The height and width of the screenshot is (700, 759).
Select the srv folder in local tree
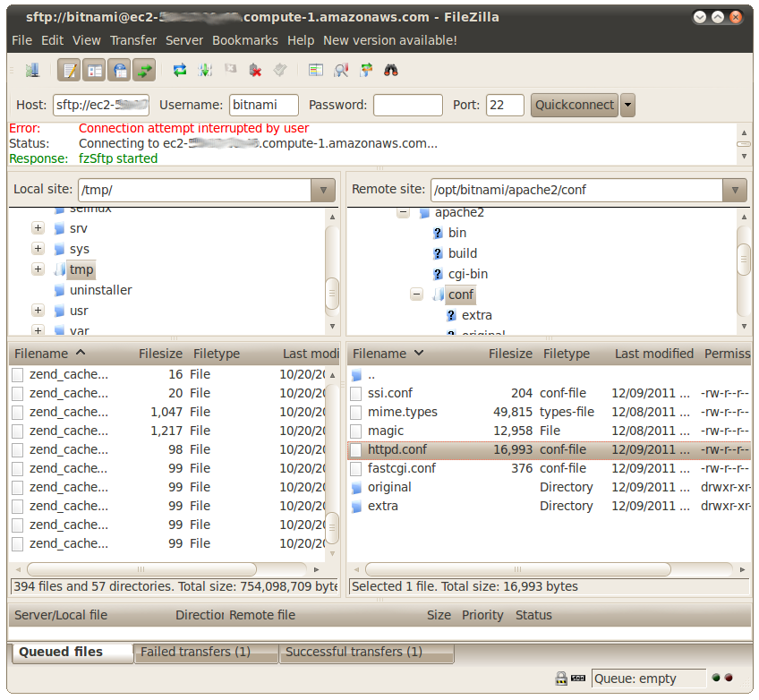point(79,228)
